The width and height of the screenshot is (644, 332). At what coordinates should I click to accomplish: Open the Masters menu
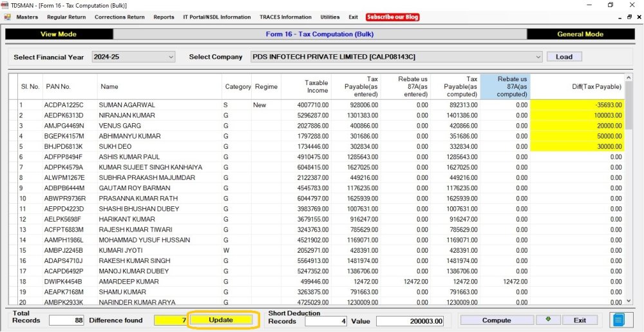pos(27,17)
